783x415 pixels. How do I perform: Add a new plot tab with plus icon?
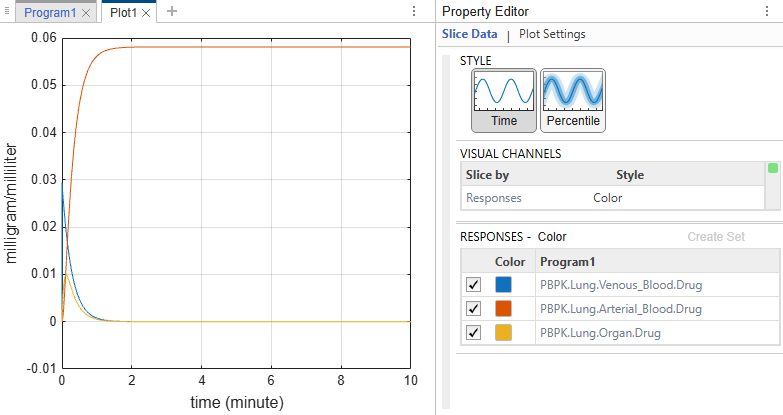[x=172, y=11]
